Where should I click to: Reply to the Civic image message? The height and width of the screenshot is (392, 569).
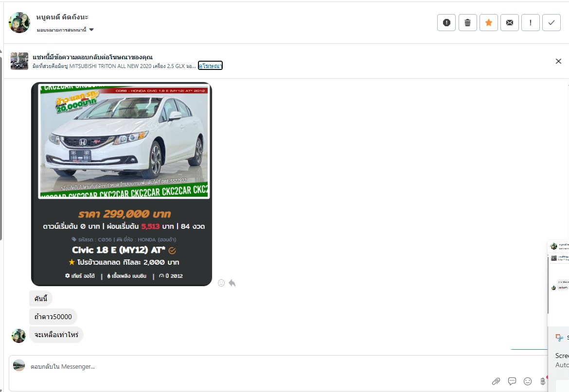click(x=232, y=283)
